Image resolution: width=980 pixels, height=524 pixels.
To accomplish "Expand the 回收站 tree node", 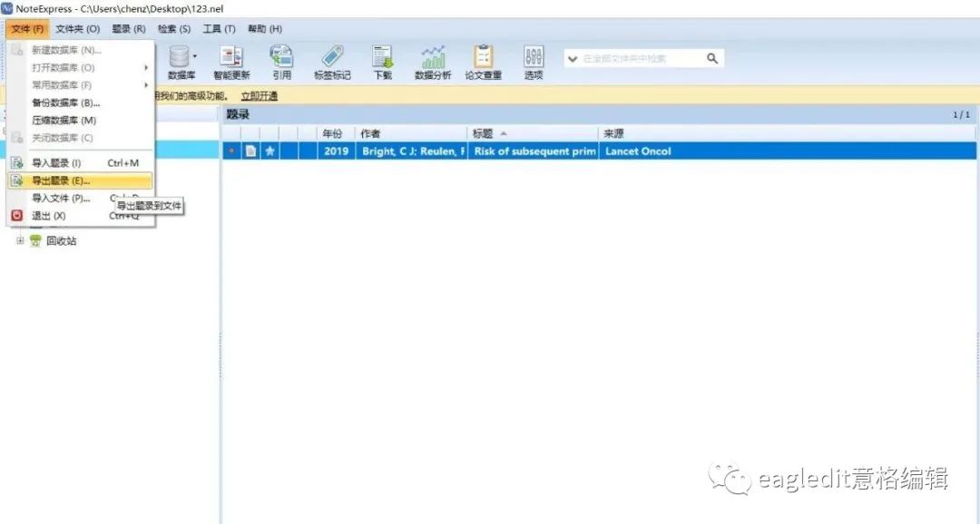I will click(20, 240).
